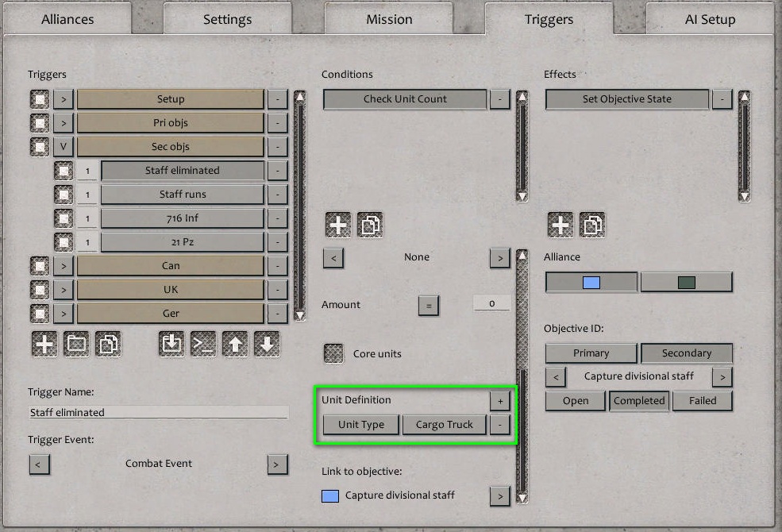Set objective state to Failed

(703, 401)
